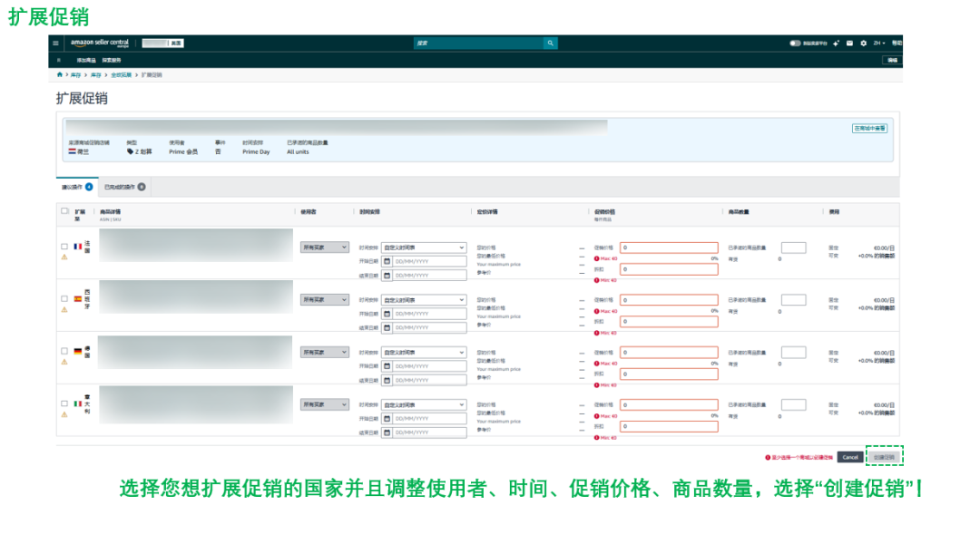Open the mail envelope icon in the header
980x554 pixels.
pos(849,44)
